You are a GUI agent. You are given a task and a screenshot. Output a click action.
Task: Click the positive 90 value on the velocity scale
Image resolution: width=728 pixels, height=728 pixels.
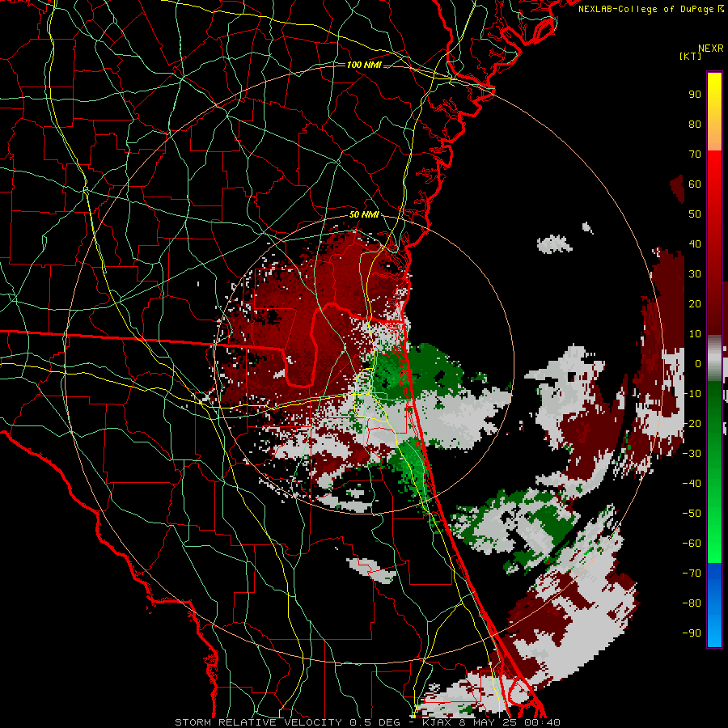(695, 95)
